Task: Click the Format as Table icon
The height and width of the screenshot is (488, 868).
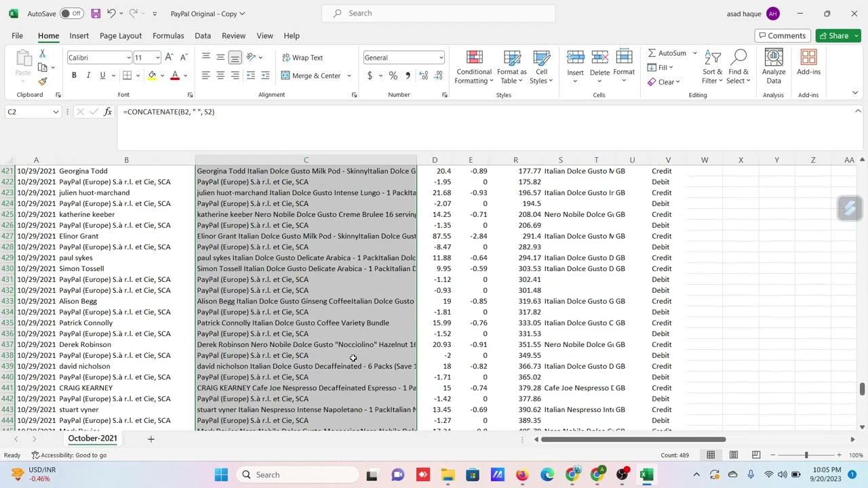Action: click(x=511, y=67)
